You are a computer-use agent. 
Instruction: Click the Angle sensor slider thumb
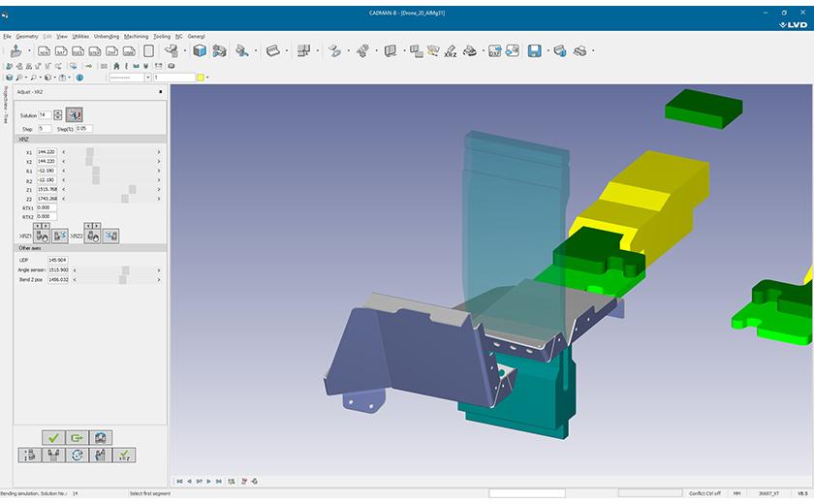coord(126,270)
